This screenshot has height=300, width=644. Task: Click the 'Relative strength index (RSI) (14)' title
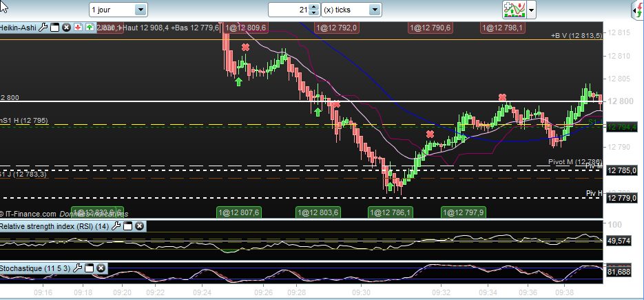(54, 226)
